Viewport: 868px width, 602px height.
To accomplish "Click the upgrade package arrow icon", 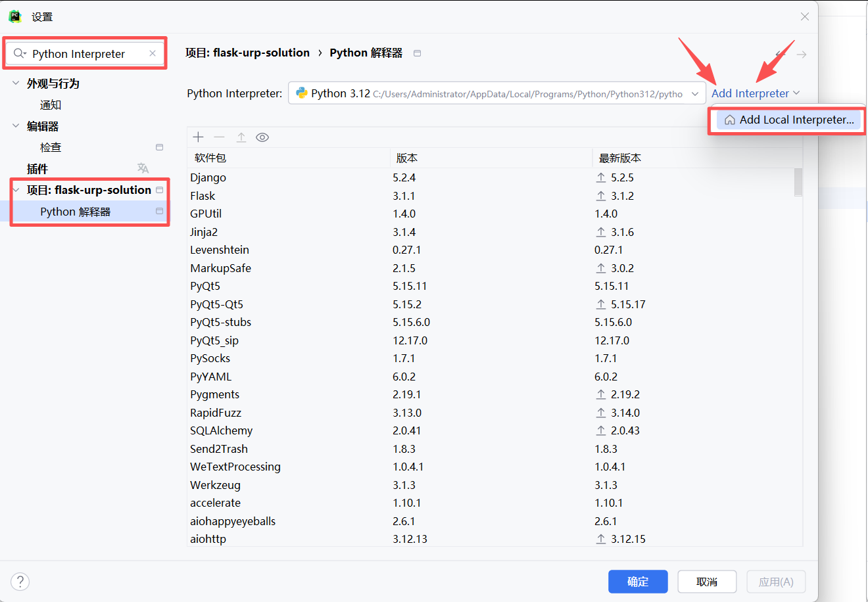I will (x=241, y=137).
